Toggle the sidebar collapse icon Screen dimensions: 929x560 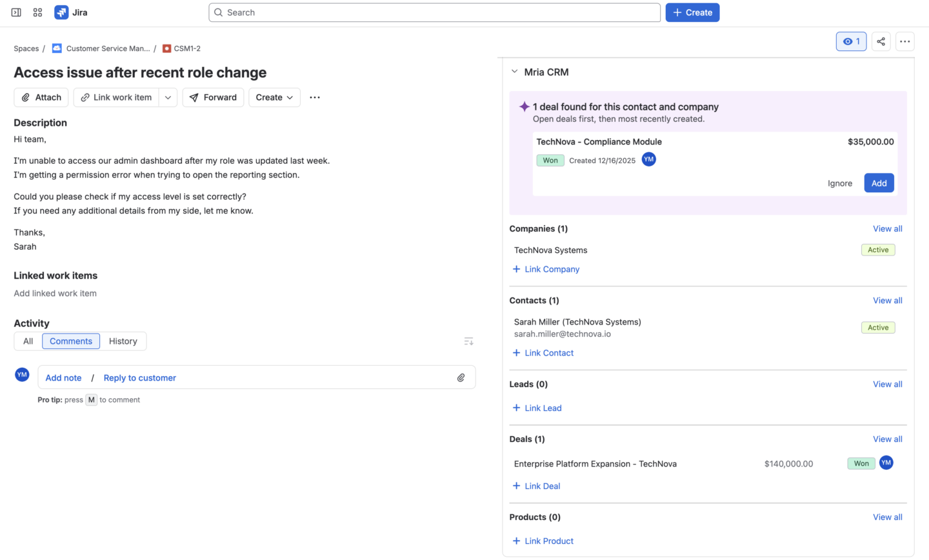coord(16,12)
